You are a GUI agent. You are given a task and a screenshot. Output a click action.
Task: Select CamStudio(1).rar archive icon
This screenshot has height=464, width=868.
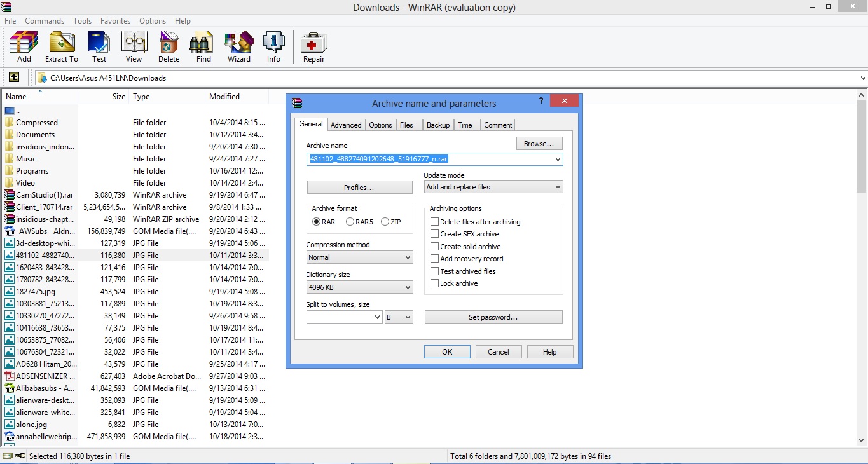pos(10,195)
